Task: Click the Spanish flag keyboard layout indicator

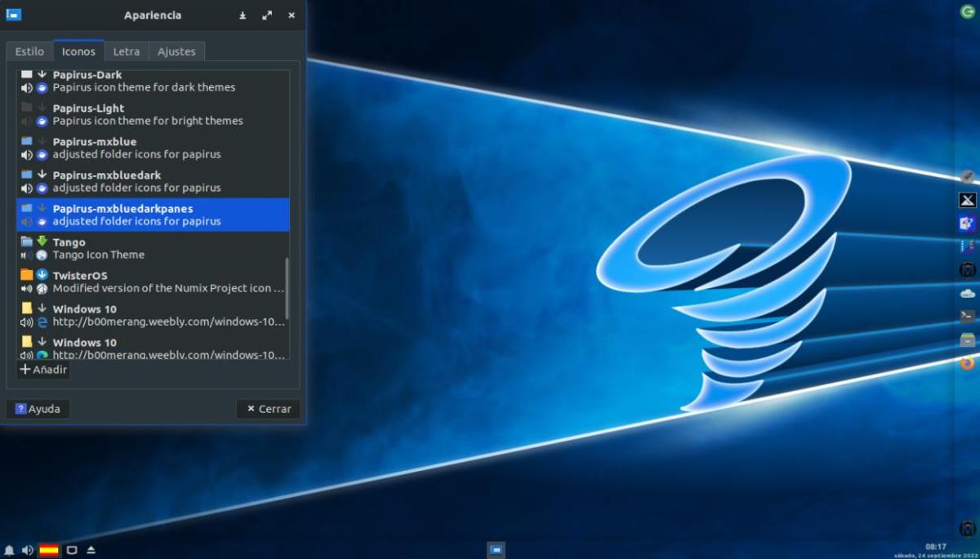Action: coord(49,551)
